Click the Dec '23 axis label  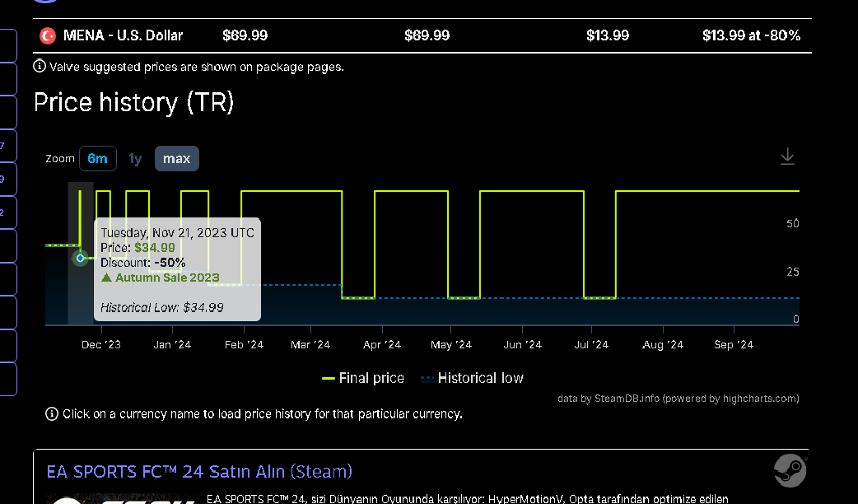point(101,345)
